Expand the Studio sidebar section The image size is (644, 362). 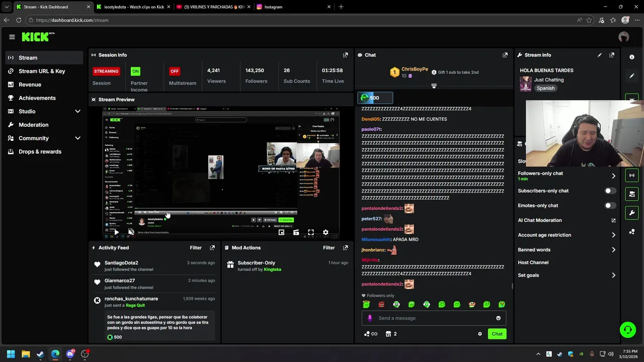[77, 111]
